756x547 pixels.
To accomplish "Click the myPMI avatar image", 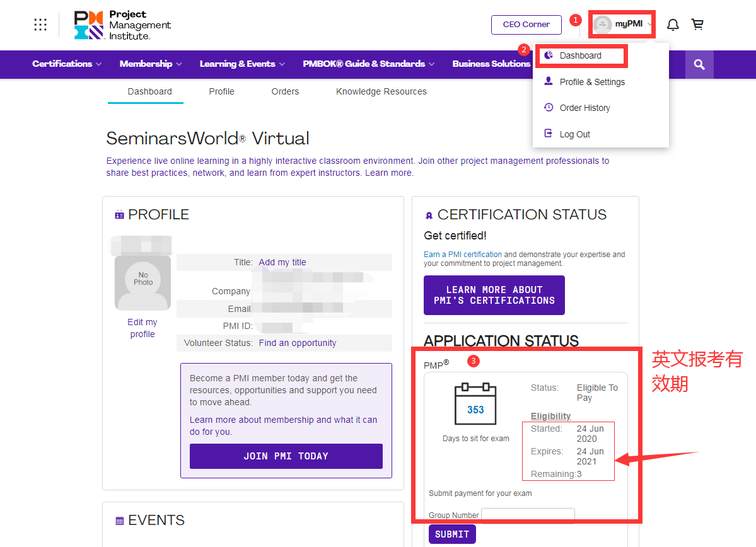I will click(x=602, y=24).
